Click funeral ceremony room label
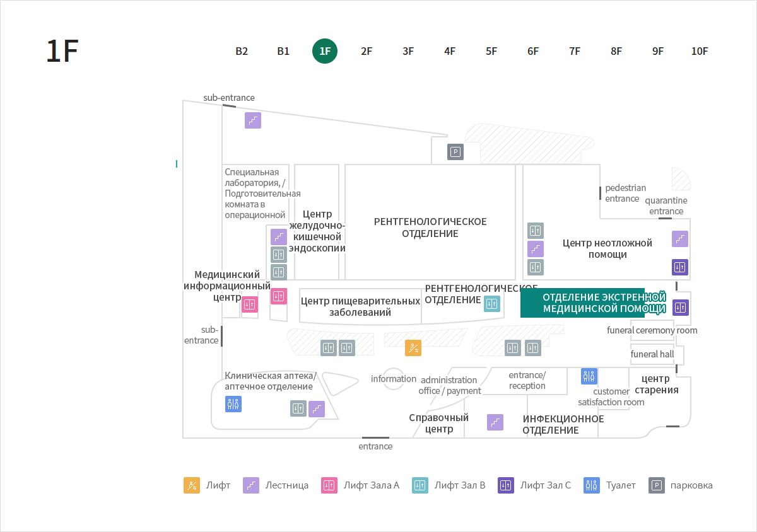This screenshot has width=757, height=532. [x=652, y=330]
